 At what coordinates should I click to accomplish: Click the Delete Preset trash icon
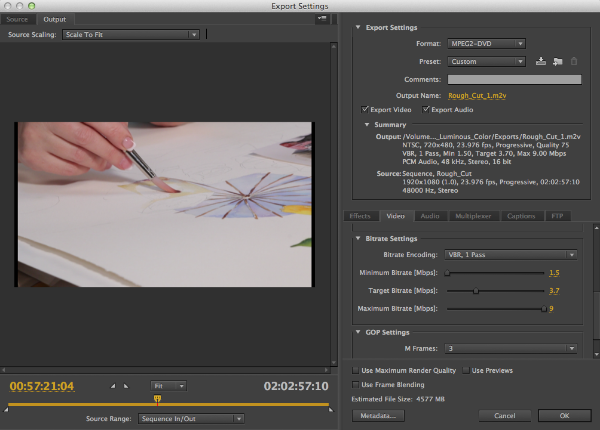(574, 61)
